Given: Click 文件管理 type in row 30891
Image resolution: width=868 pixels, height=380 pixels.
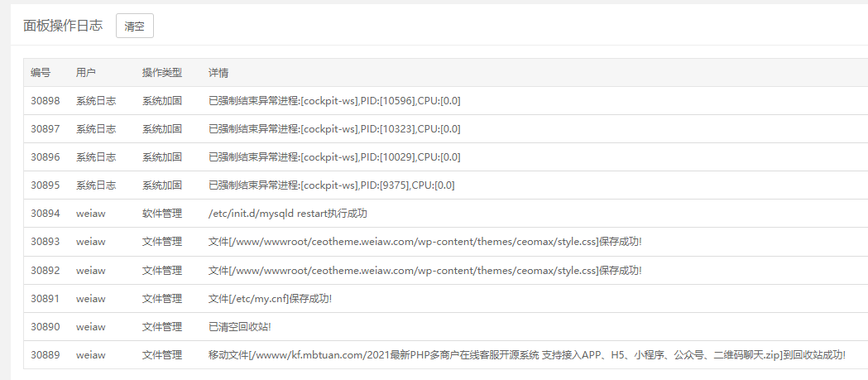Looking at the screenshot, I should pyautogui.click(x=162, y=299).
